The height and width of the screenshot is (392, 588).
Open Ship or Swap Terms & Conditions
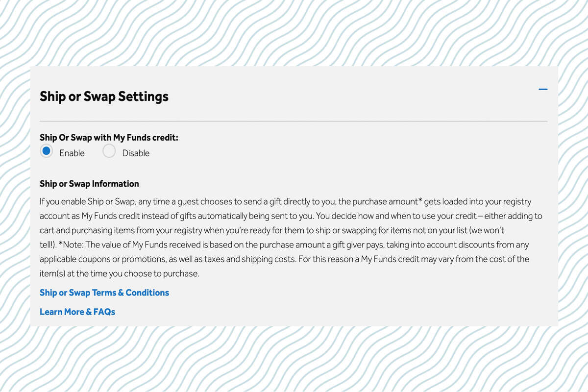pyautogui.click(x=104, y=293)
